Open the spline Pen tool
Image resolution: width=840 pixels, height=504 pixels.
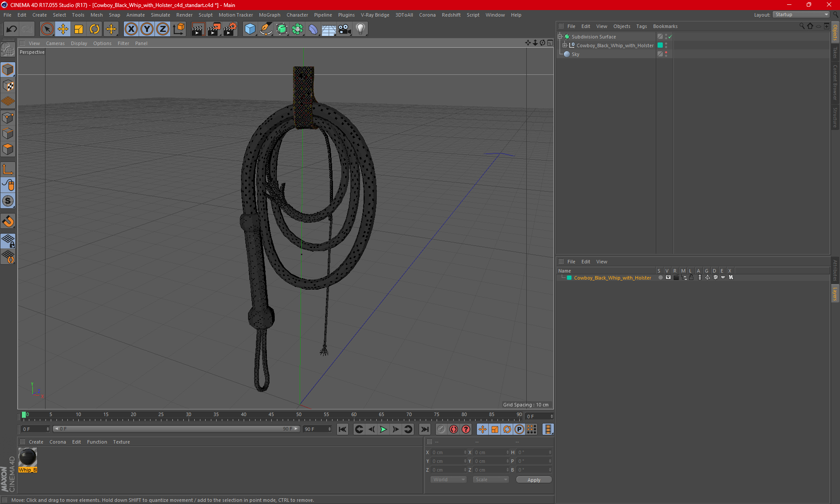[x=266, y=29]
